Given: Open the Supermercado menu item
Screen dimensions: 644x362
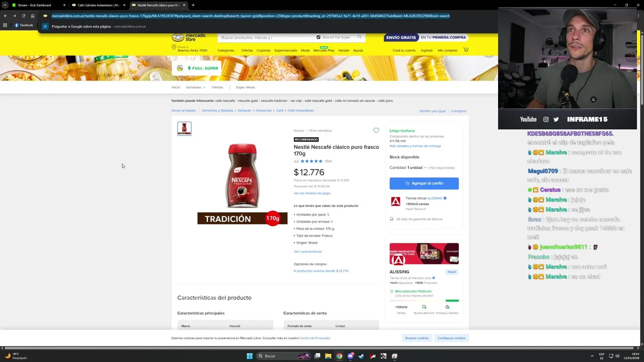Looking at the screenshot, I should 286,50.
